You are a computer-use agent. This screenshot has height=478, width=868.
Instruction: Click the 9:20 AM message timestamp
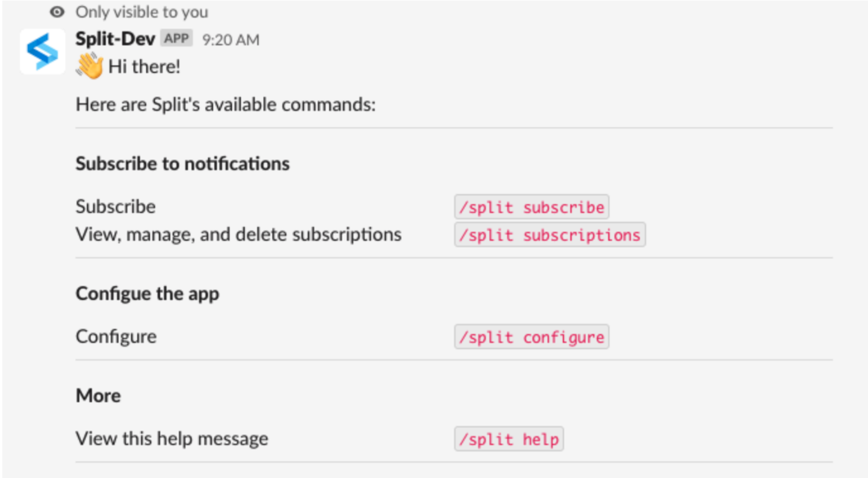[x=230, y=40]
